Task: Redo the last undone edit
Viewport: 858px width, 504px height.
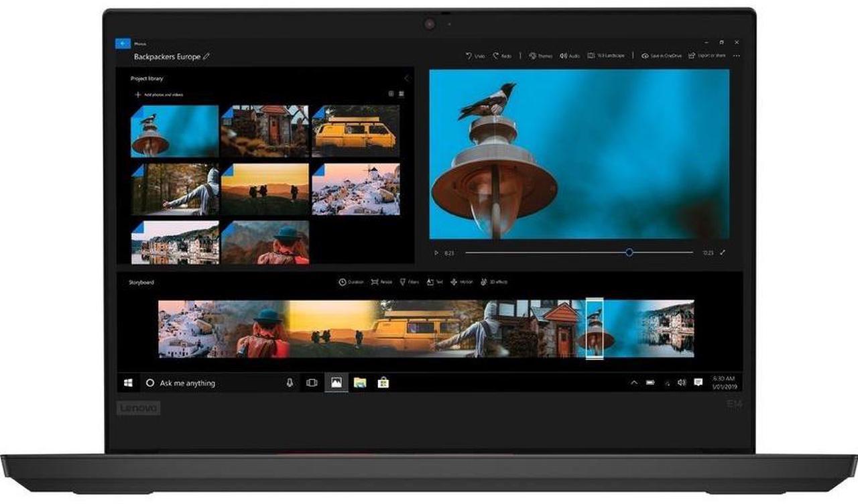Action: [503, 56]
